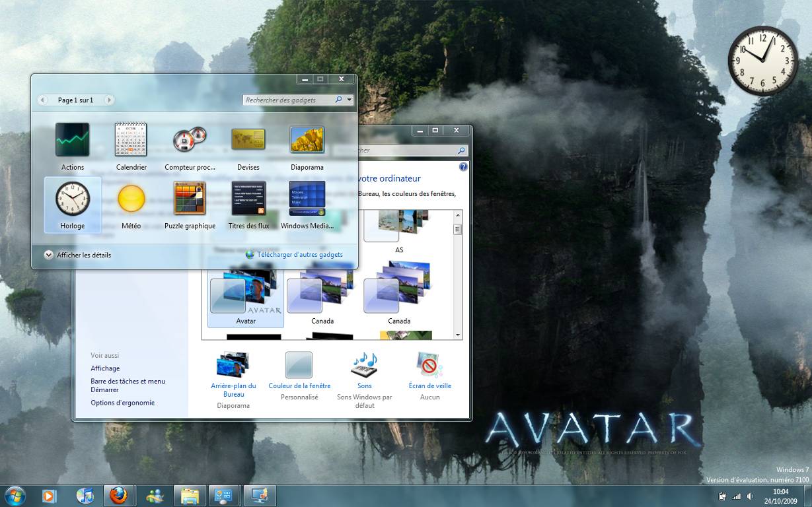The width and height of the screenshot is (812, 507).
Task: Select the Calendrier gadget
Action: [x=131, y=147]
